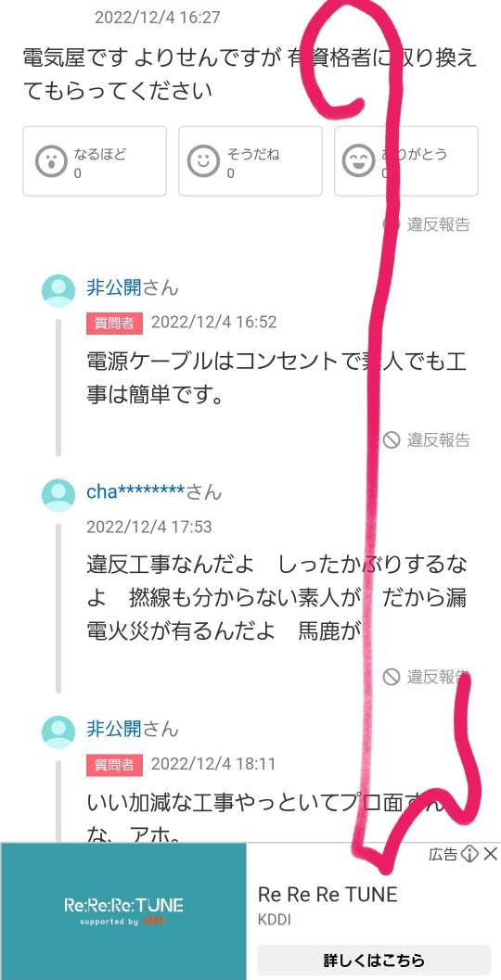The width and height of the screenshot is (501, 980).
Task: Click the ありがとう laughing face icon
Action: (x=358, y=162)
